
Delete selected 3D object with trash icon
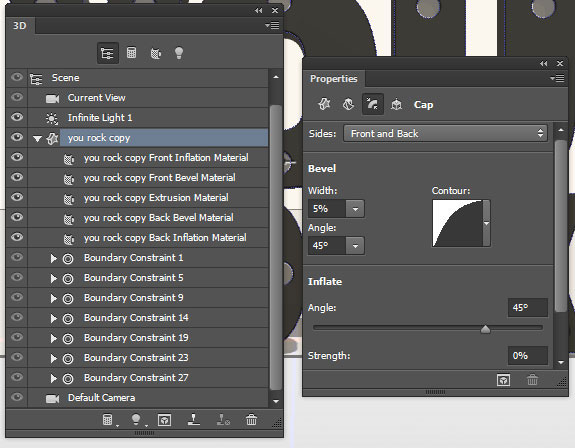(x=251, y=420)
